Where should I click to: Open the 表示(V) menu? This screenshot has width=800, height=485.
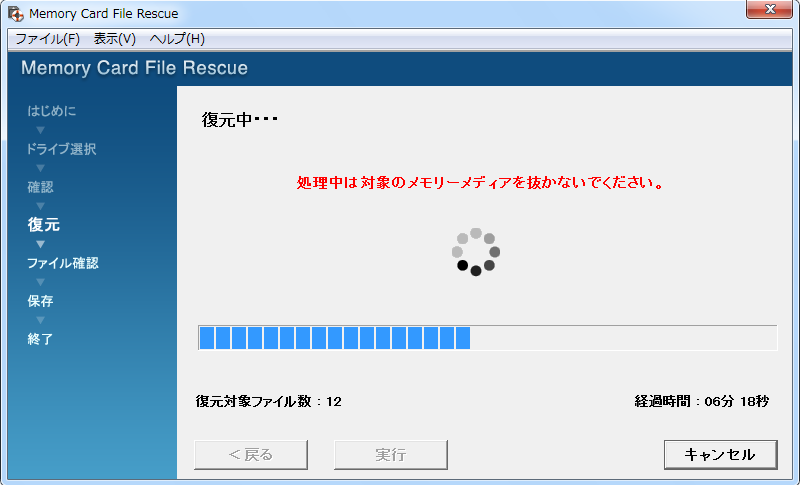point(114,39)
